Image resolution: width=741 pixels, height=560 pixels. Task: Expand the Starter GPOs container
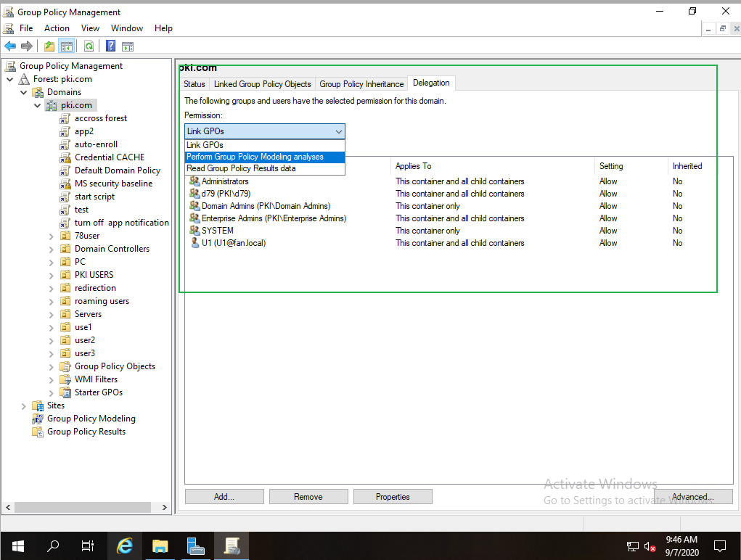51,393
